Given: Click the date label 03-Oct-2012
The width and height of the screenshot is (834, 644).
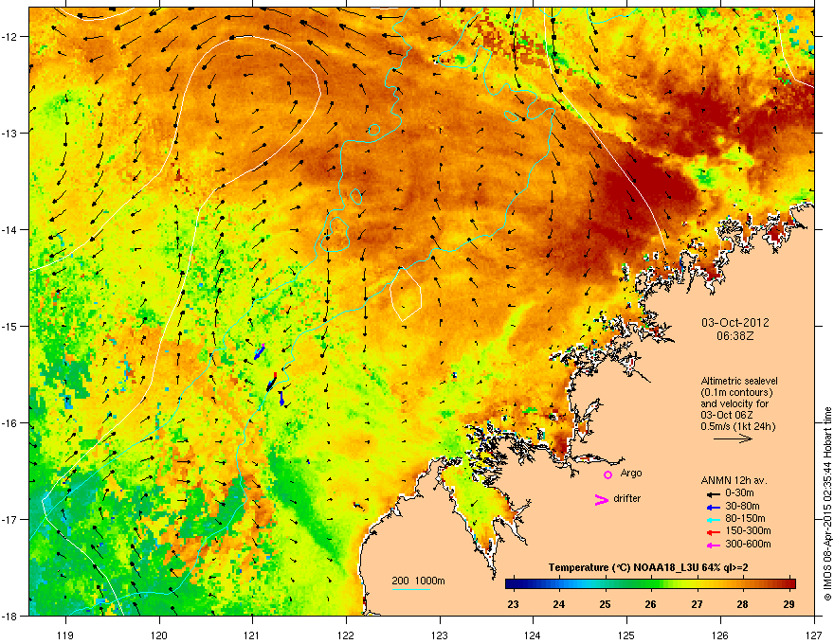Looking at the screenshot, I should pyautogui.click(x=735, y=323).
